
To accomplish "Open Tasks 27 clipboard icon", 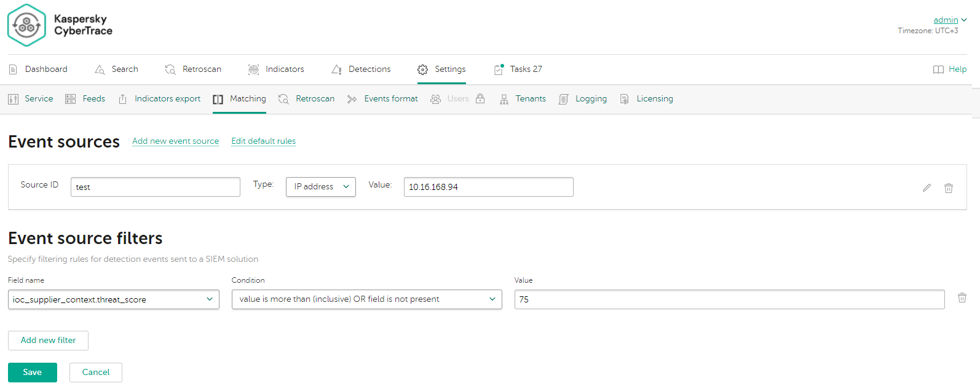I will (499, 69).
